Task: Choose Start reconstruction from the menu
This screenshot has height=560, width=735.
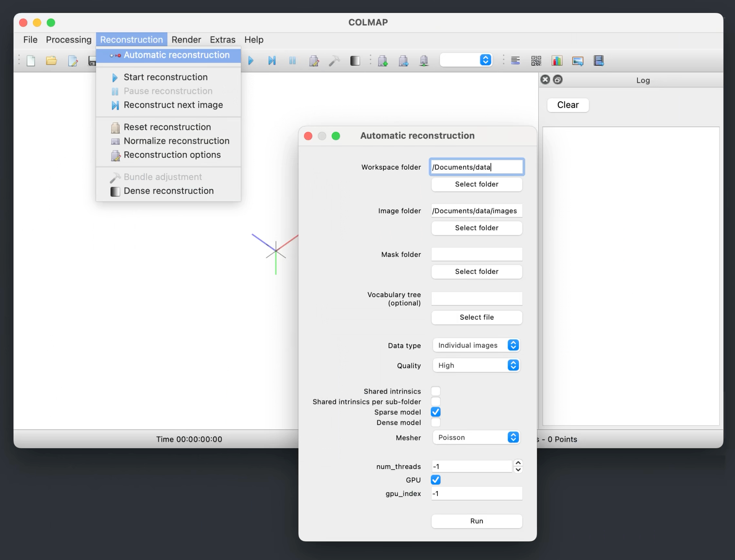Action: 168,77
